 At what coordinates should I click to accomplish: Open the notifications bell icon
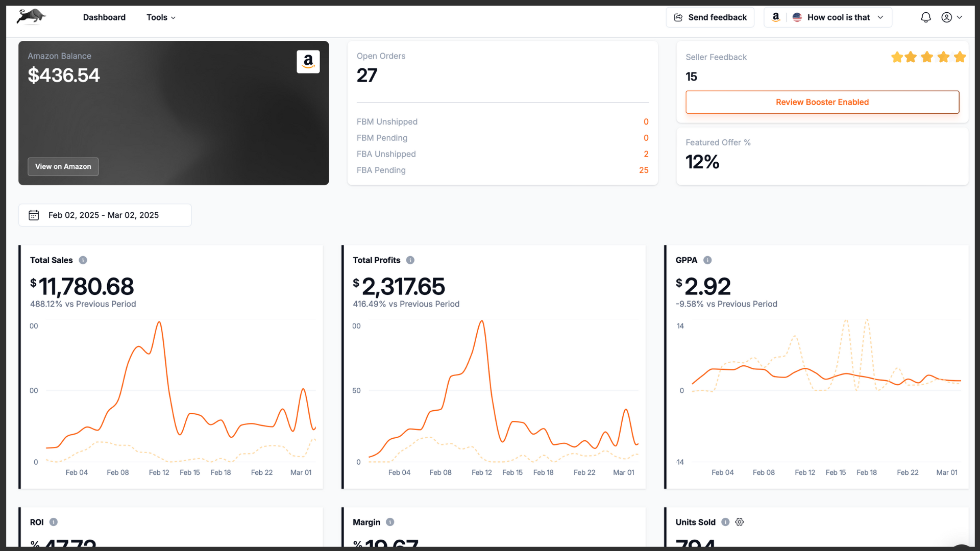[x=926, y=17]
